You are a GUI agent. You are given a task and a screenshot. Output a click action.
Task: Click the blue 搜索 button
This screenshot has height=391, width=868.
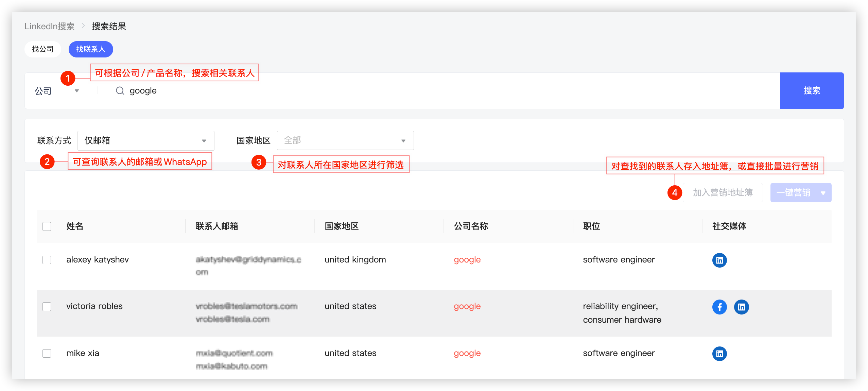[x=812, y=90]
